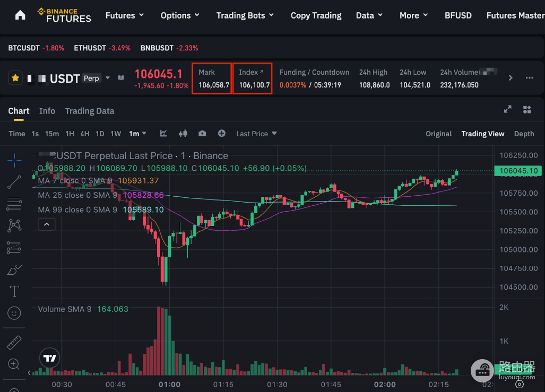Select the zoom in magnifier tool
This screenshot has height=392, width=545.
coord(14,364)
